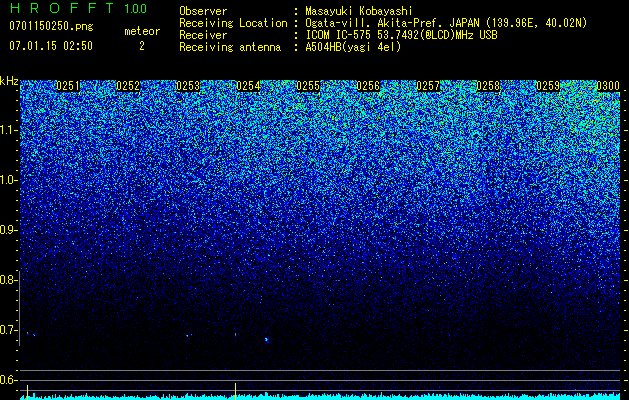Click the yellow meteor tick at chart start
The width and height of the screenshot is (629, 400).
[27, 392]
